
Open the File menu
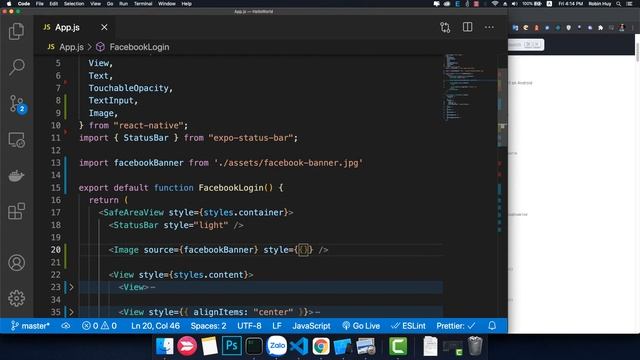pos(40,4)
